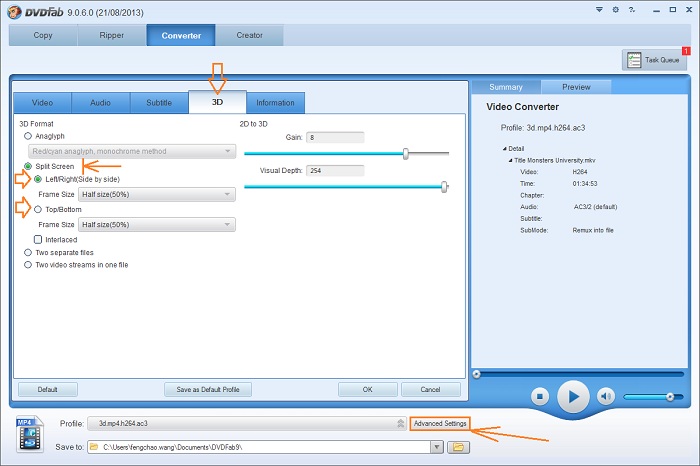This screenshot has height=466, width=700.
Task: Mute the preview speaker icon
Action: pyautogui.click(x=605, y=396)
